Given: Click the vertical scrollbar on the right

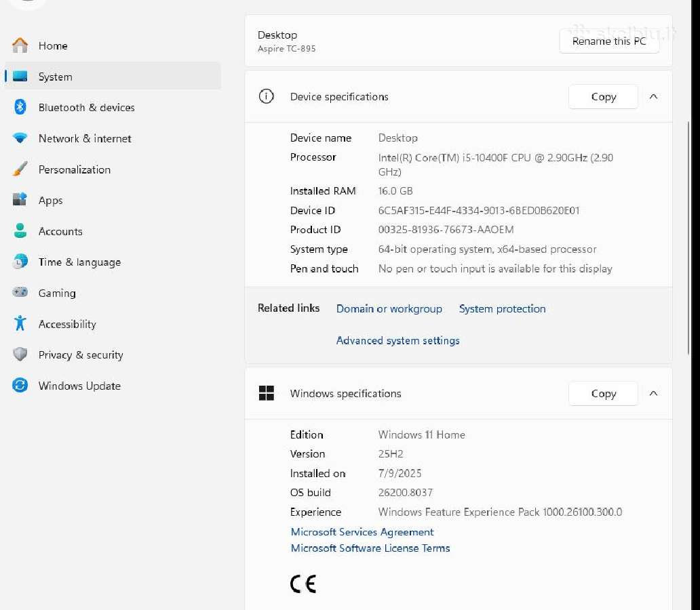Looking at the screenshot, I should click(x=688, y=238).
